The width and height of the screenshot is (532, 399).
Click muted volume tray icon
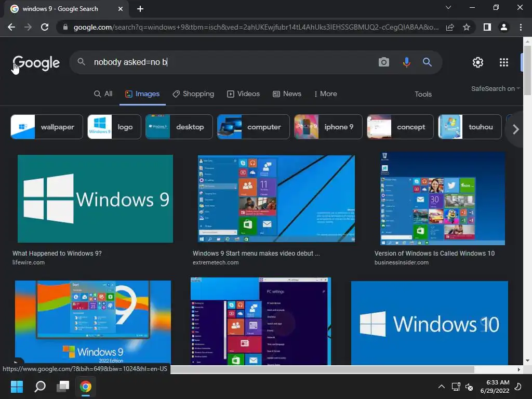tap(469, 387)
